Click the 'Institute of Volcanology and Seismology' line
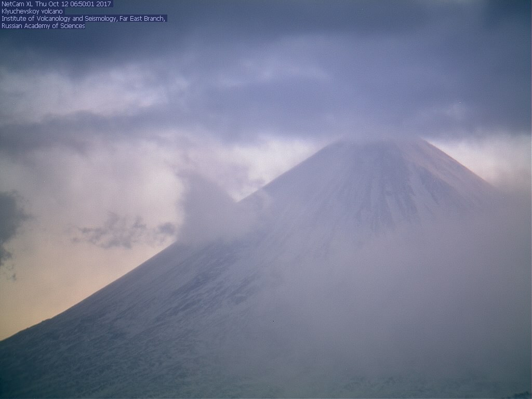Image resolution: width=532 pixels, height=399 pixels. (x=84, y=19)
